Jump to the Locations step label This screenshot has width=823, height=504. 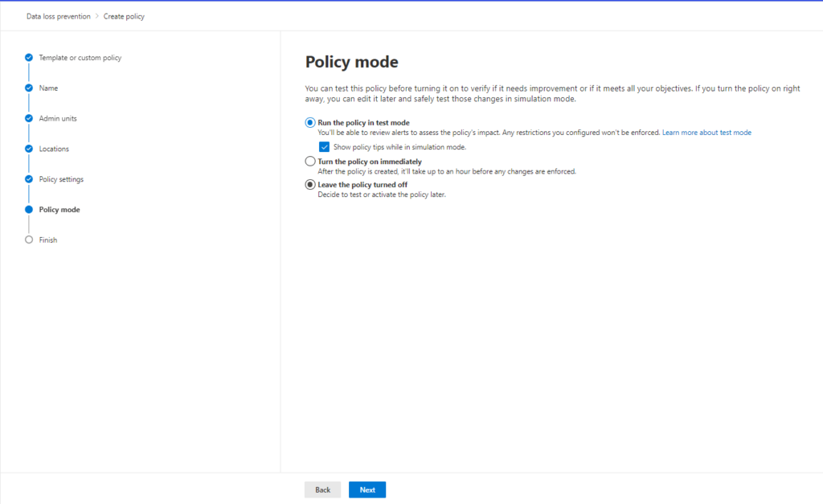point(54,149)
